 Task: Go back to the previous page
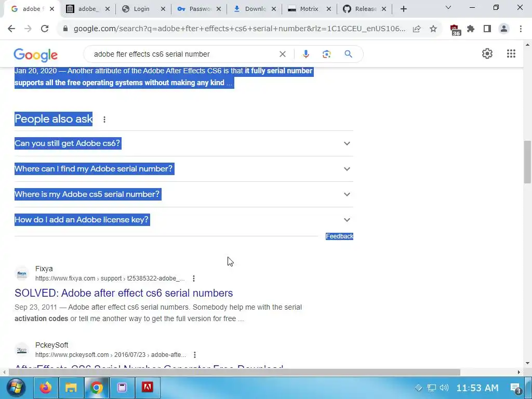[x=11, y=29]
